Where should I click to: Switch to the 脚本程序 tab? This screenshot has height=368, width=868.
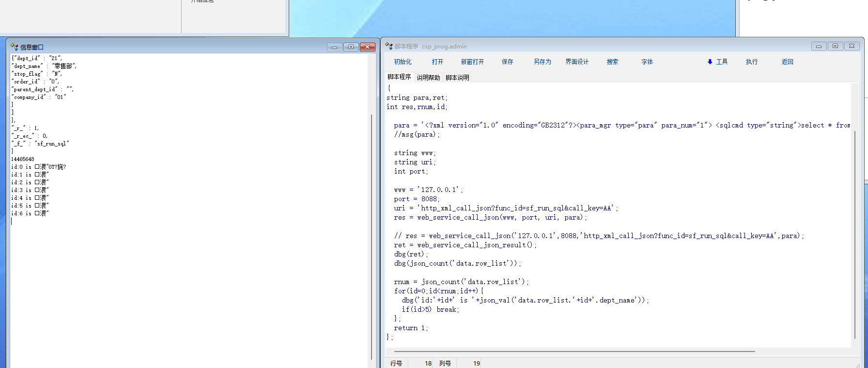399,77
